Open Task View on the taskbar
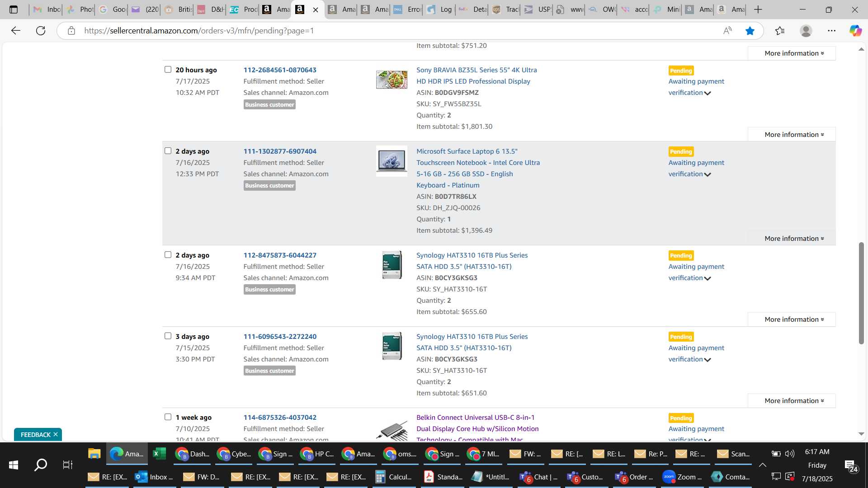 tap(68, 465)
